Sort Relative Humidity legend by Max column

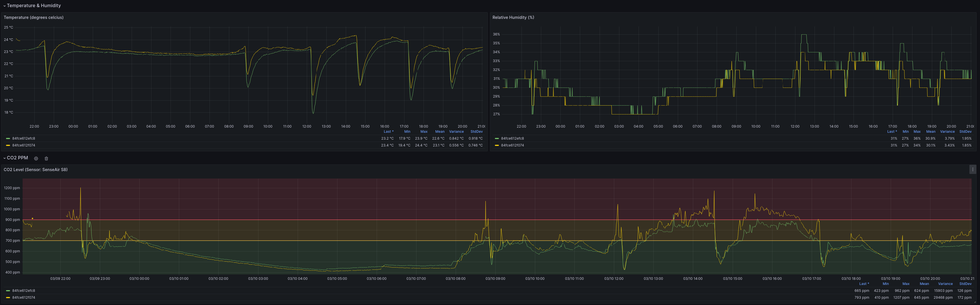pos(917,132)
